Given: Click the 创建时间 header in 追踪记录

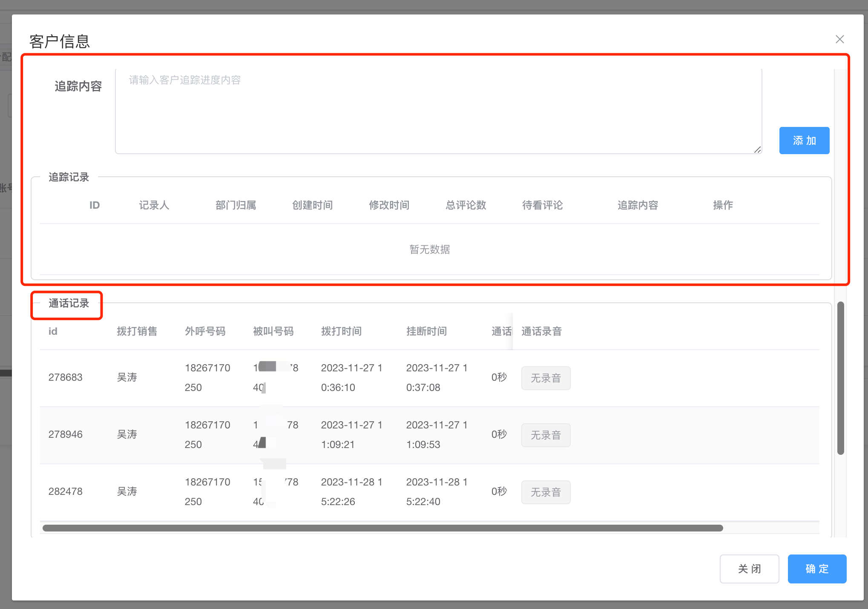Looking at the screenshot, I should coord(312,205).
